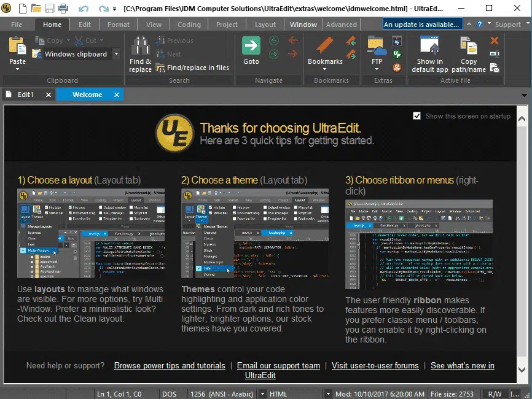Viewport: 532px width, 399px height.
Task: Open the code page dropdown in status bar
Action: (262, 394)
